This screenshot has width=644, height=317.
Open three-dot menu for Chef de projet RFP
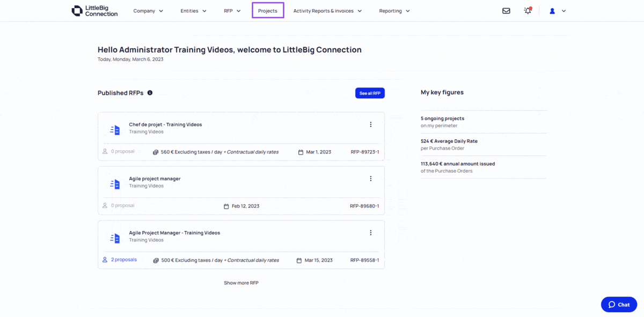coord(370,124)
